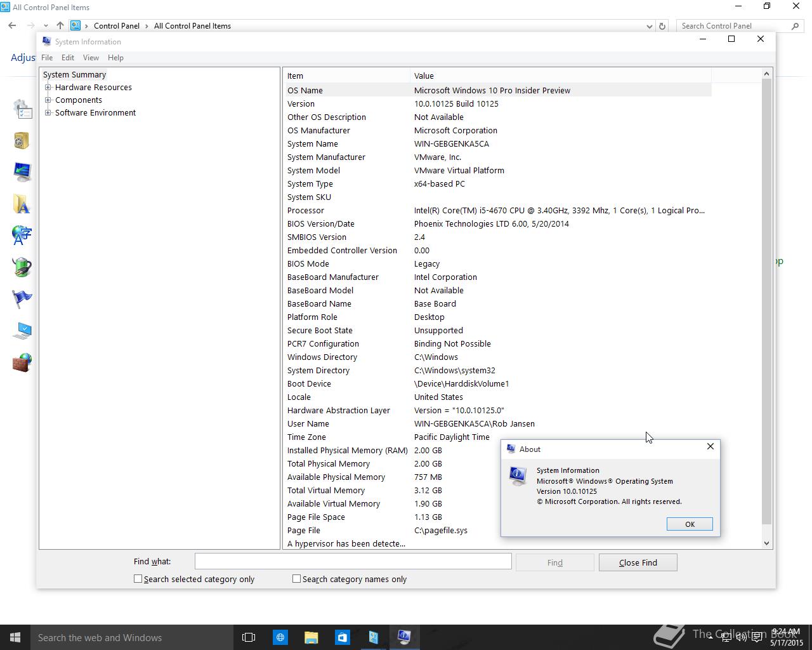Switch to Control Panel taskbar icon
812x650 pixels.
(373, 637)
